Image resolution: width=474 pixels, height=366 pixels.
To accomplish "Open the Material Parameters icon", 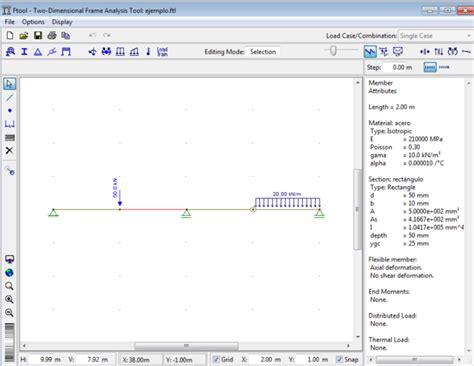I will 10,52.
